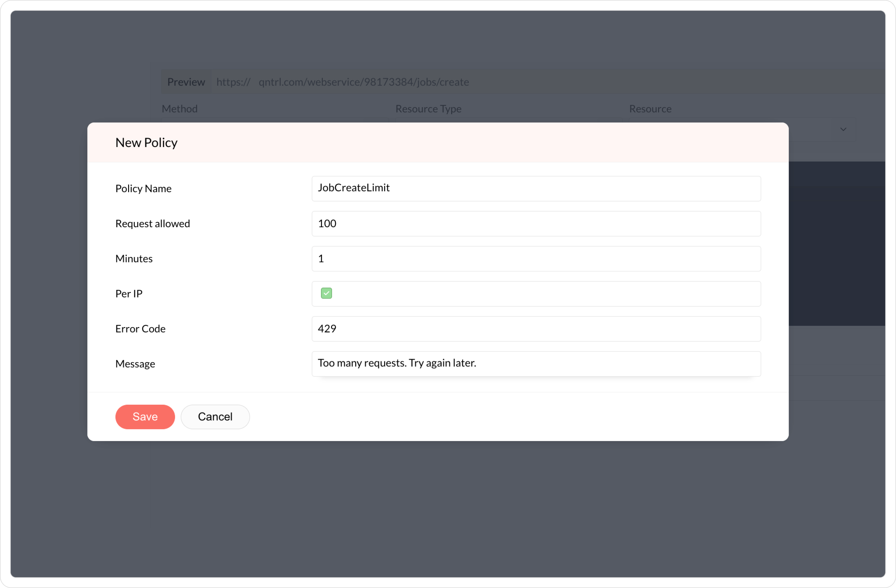896x588 pixels.
Task: Click the Preview label beside the URL
Action: (186, 82)
